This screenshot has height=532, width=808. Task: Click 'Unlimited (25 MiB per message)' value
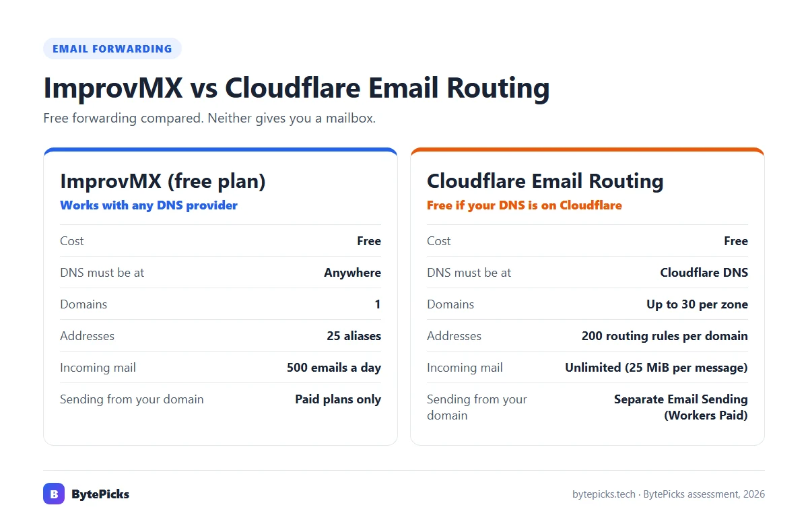[656, 368]
